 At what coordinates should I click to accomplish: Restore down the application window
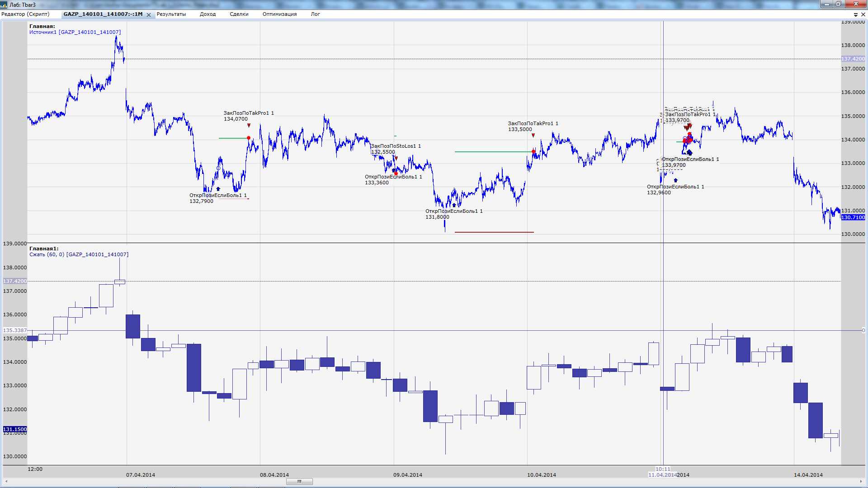[838, 4]
